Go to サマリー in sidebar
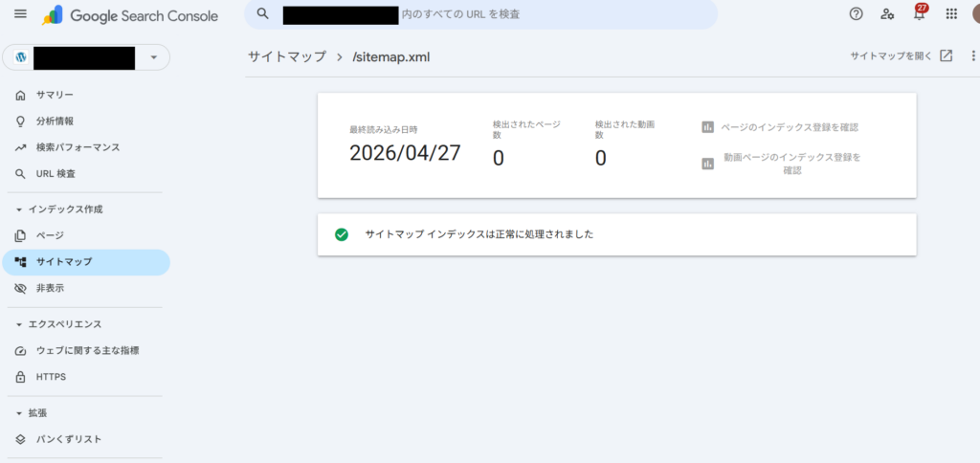Screen dimensions: 980x463 55,95
